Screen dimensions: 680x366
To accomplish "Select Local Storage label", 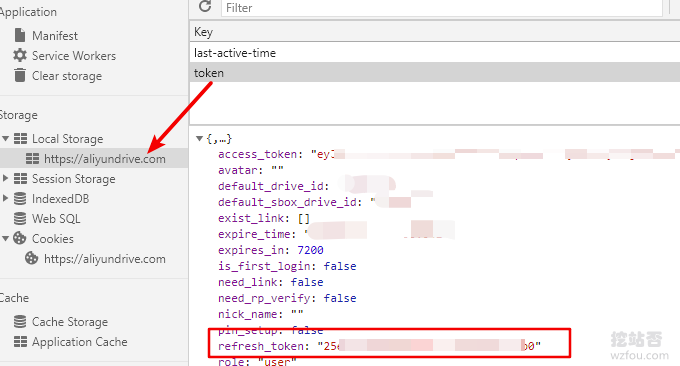I will (x=68, y=139).
